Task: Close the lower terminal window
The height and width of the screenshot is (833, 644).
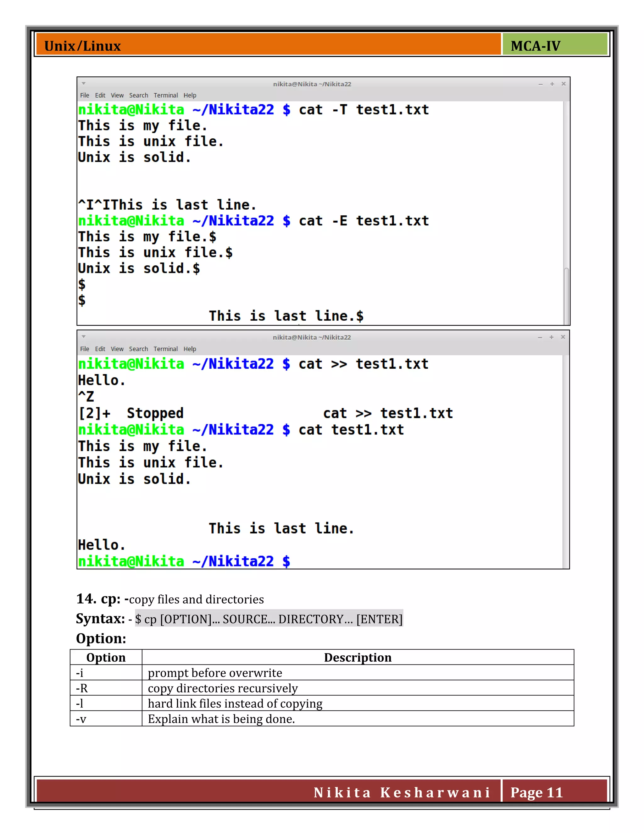Action: (563, 337)
